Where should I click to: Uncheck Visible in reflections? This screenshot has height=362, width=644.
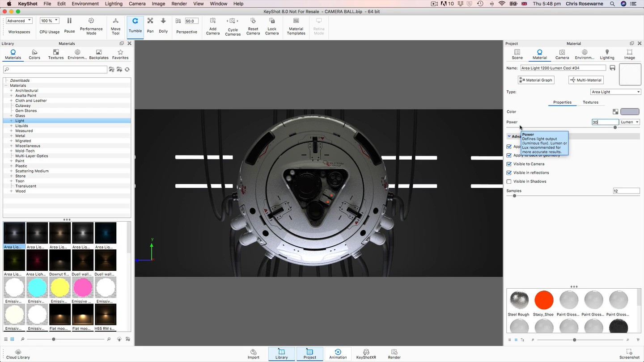[x=509, y=173]
